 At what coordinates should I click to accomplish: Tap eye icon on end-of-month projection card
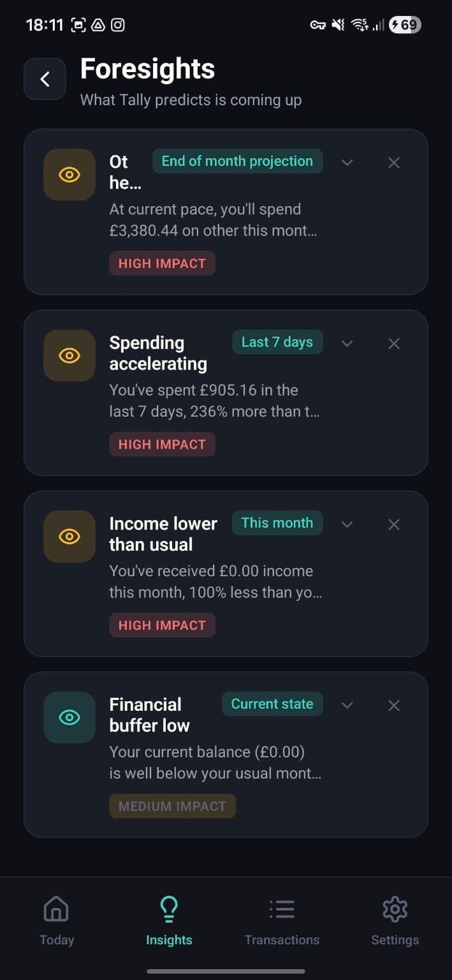69,175
